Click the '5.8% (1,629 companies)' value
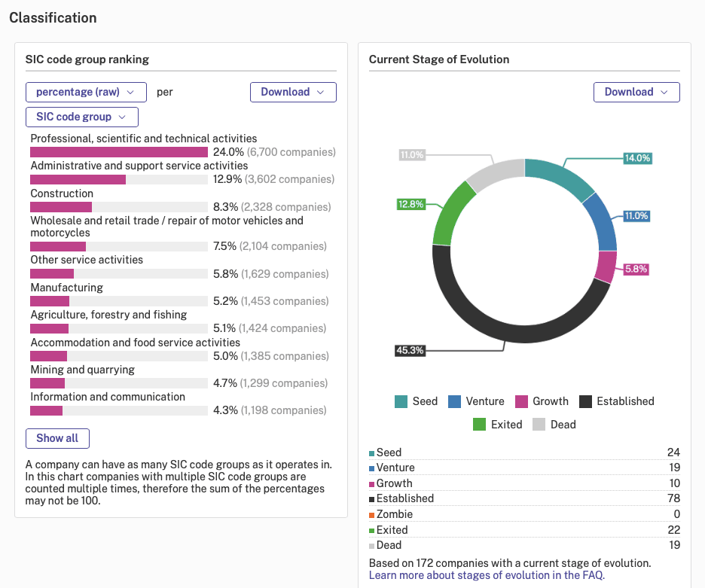This screenshot has width=705, height=588. 270,274
